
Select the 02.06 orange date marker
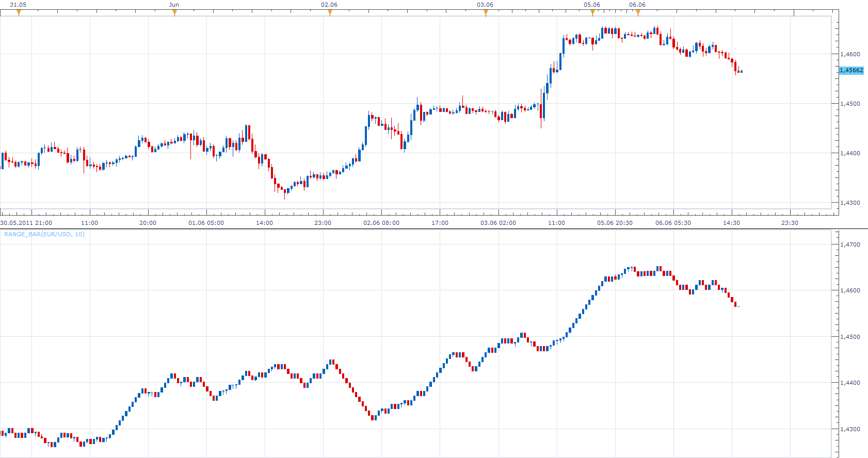(330, 13)
